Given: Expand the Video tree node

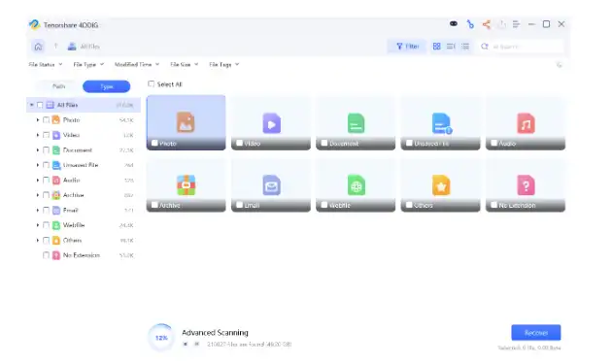Looking at the screenshot, I should pos(38,135).
